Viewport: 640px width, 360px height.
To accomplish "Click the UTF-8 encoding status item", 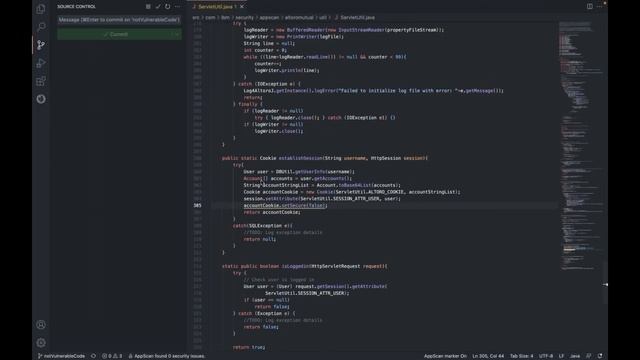I will tap(546, 356).
